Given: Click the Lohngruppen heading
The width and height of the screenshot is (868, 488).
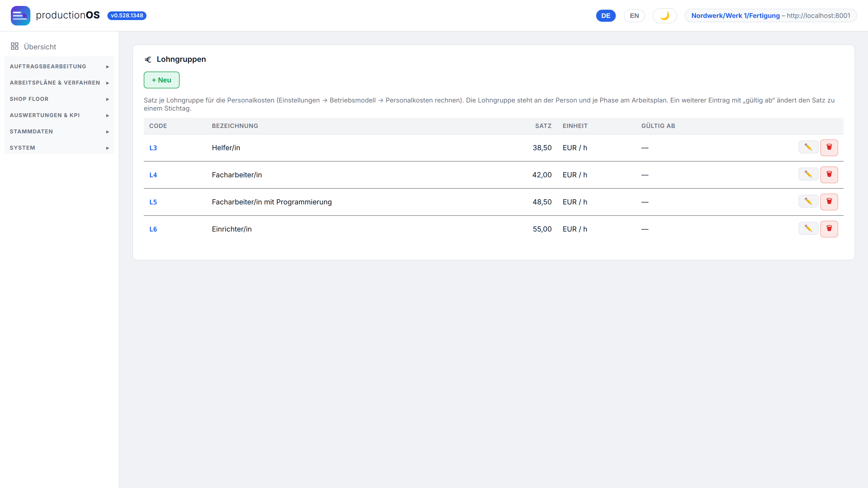Looking at the screenshot, I should [x=181, y=59].
